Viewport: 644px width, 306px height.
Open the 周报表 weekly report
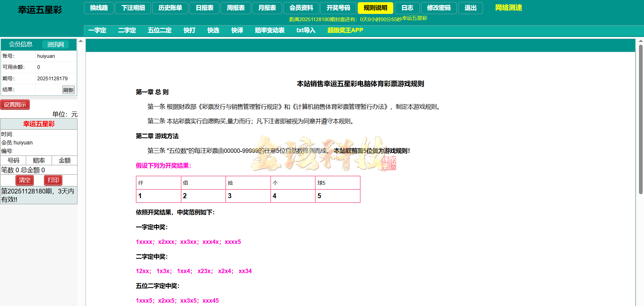(x=235, y=8)
